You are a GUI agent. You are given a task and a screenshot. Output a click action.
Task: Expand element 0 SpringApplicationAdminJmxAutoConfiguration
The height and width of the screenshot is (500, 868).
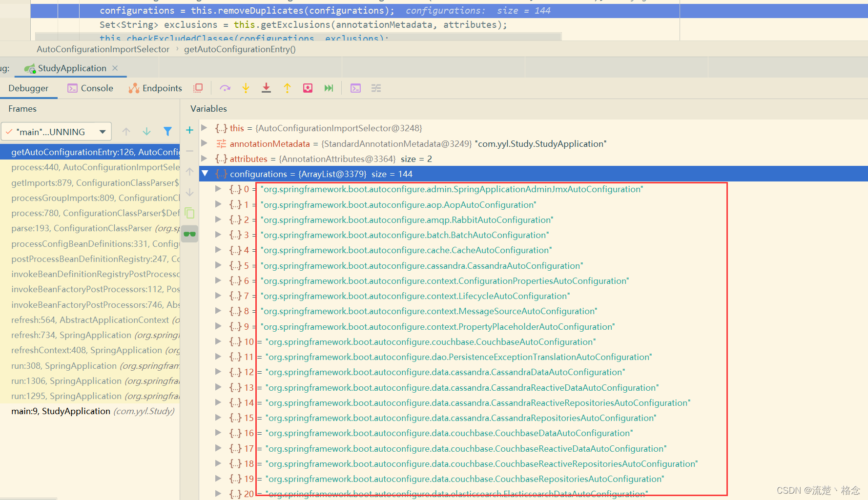tap(218, 189)
